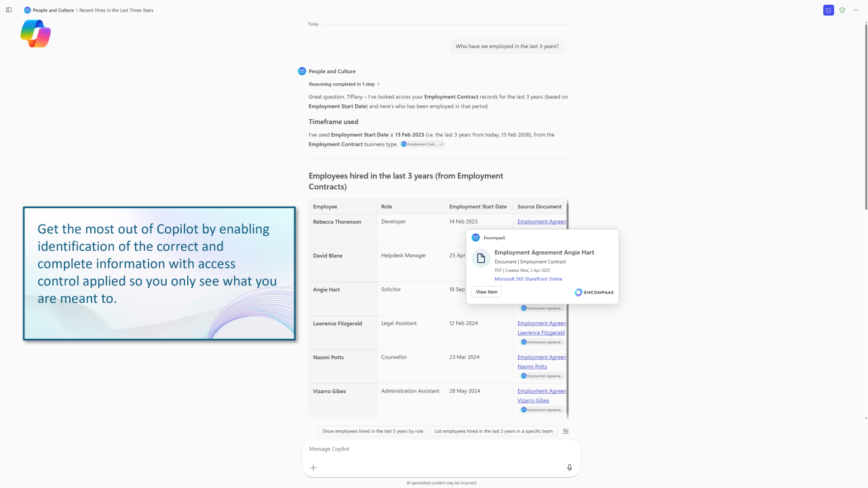Click the Source Document column header
This screenshot has height=488, width=868.
[540, 207]
